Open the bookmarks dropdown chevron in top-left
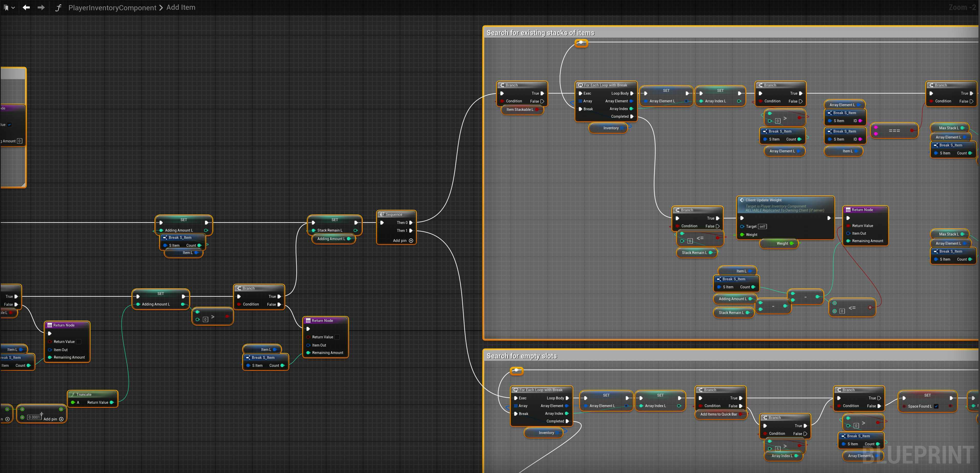The width and height of the screenshot is (980, 473). coord(13,8)
